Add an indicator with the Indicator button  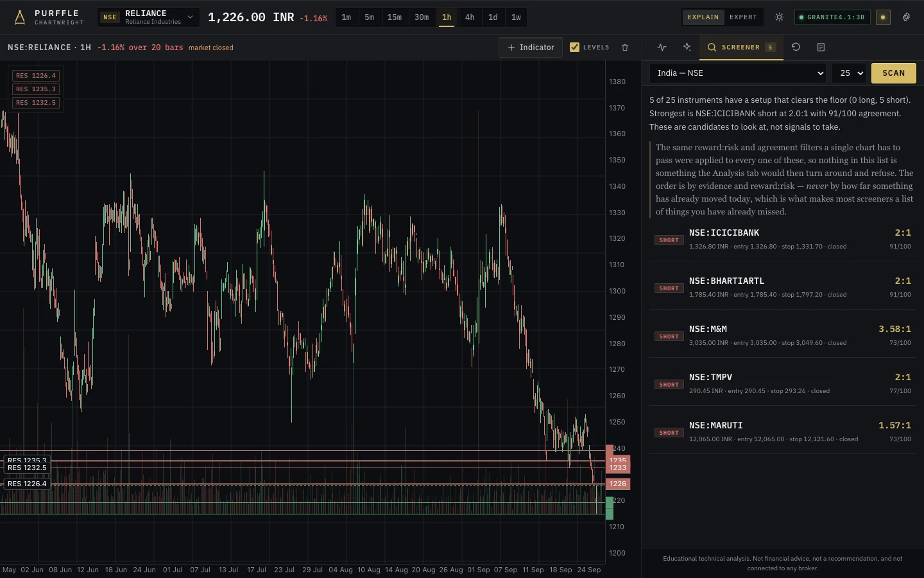click(531, 48)
